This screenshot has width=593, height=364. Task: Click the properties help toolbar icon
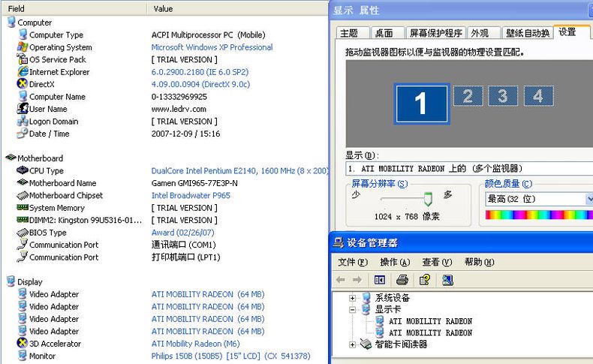(425, 280)
